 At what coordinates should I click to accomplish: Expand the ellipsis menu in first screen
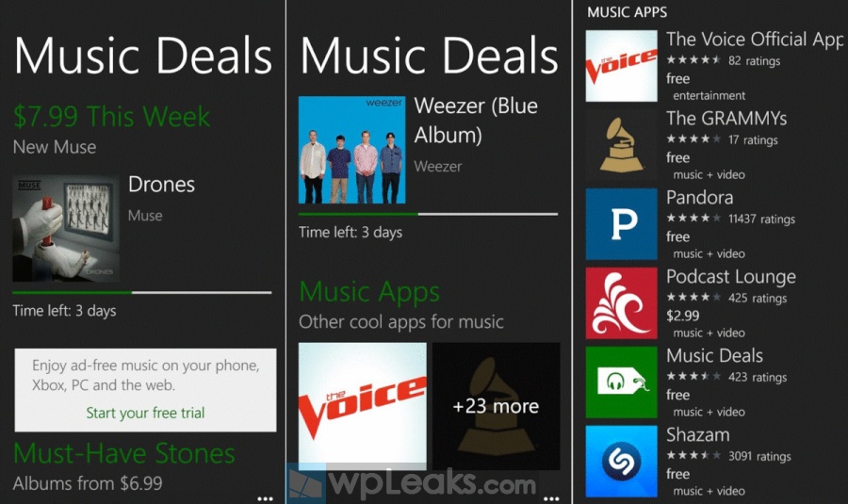coord(265,498)
